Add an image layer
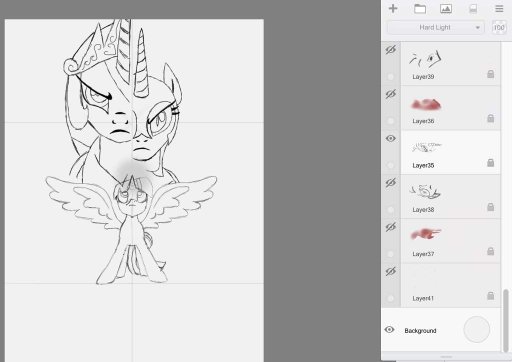The width and height of the screenshot is (512, 362). [446, 9]
